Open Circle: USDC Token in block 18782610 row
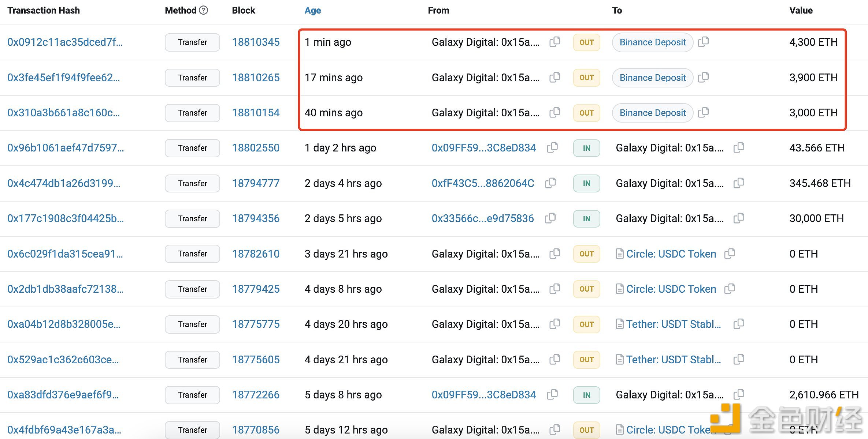This screenshot has height=439, width=868. [671, 254]
